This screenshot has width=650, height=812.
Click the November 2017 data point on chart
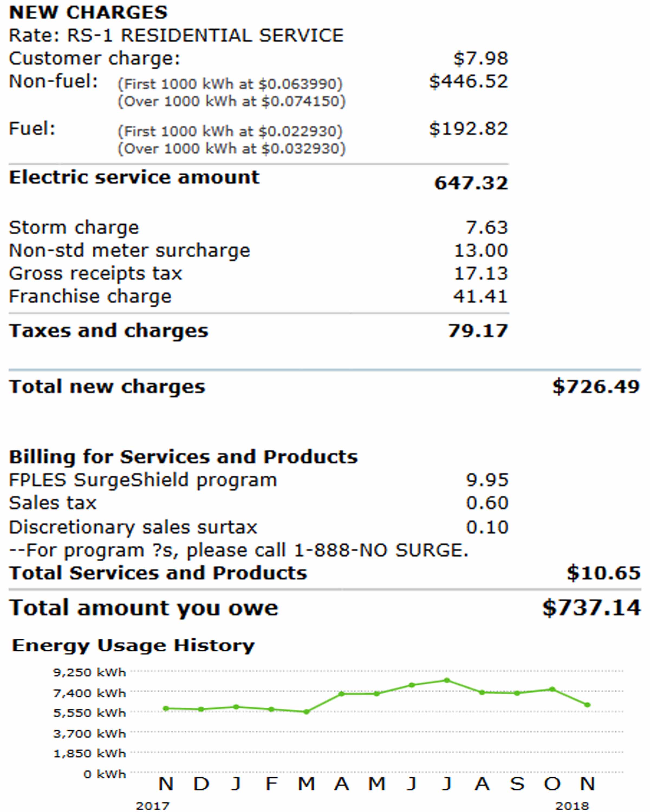click(x=166, y=708)
